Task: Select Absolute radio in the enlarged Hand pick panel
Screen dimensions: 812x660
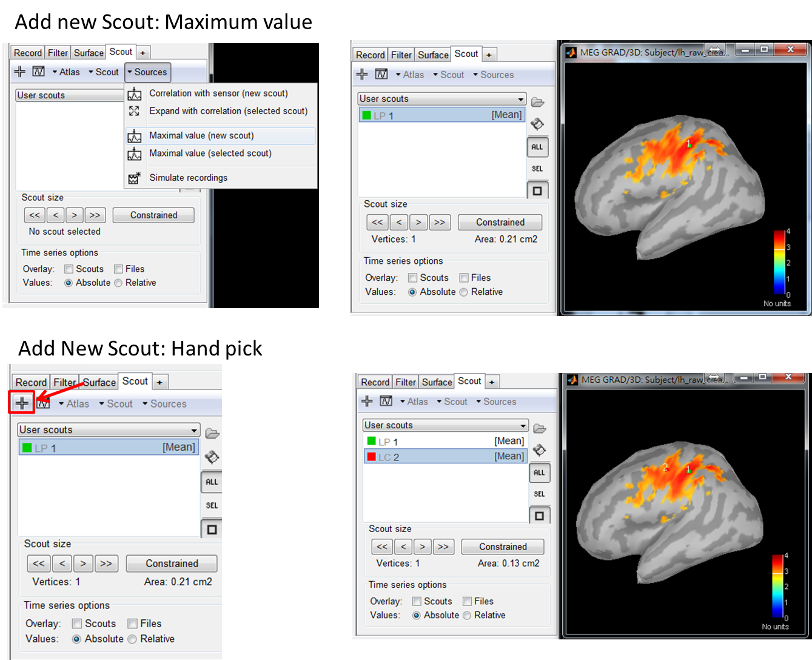Action: (76, 639)
